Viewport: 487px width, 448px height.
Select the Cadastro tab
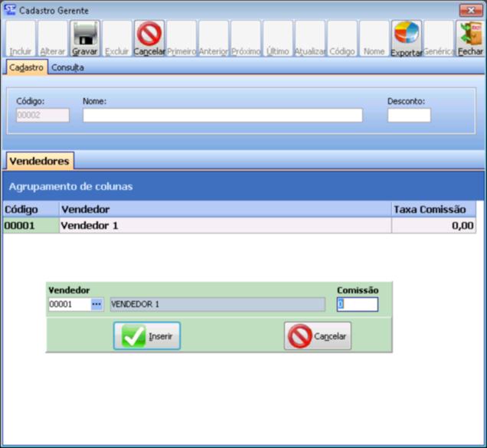tap(26, 67)
